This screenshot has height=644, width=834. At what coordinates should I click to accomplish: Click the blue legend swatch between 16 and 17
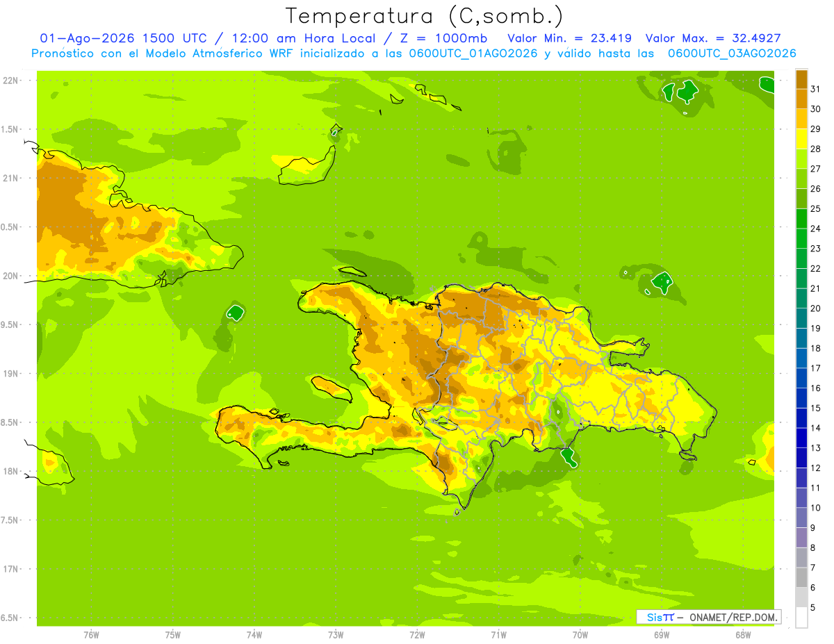pos(801,378)
